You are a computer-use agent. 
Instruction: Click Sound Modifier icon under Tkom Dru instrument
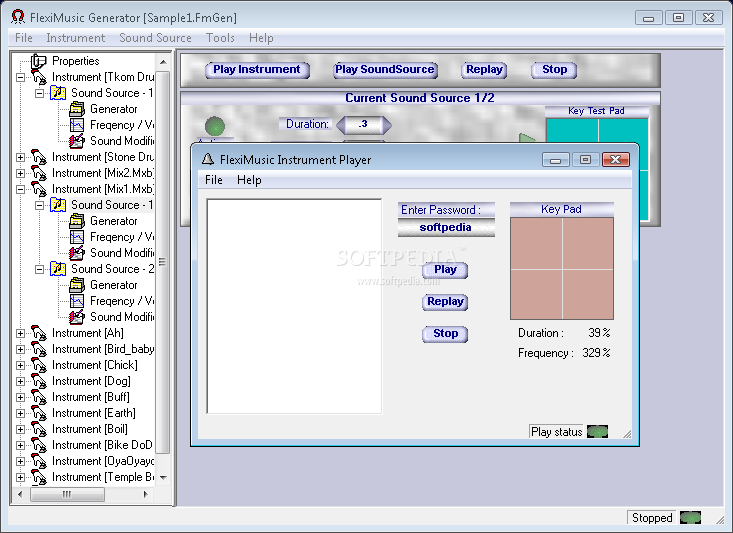[x=77, y=141]
